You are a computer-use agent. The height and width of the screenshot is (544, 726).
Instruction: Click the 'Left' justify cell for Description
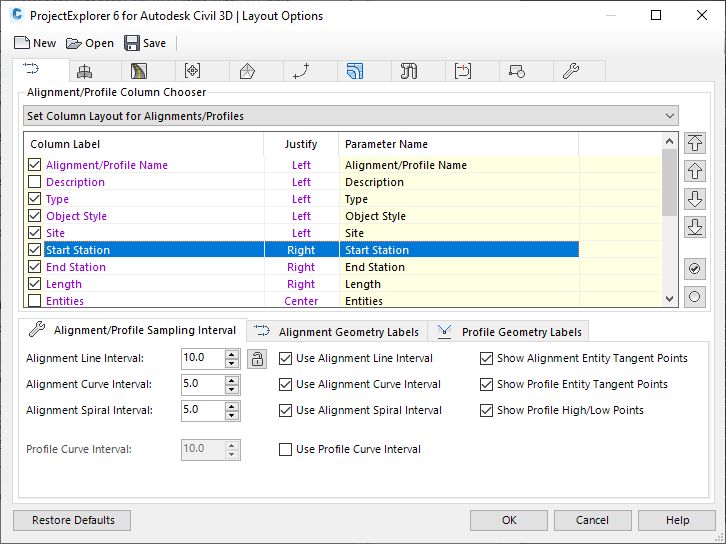[301, 182]
